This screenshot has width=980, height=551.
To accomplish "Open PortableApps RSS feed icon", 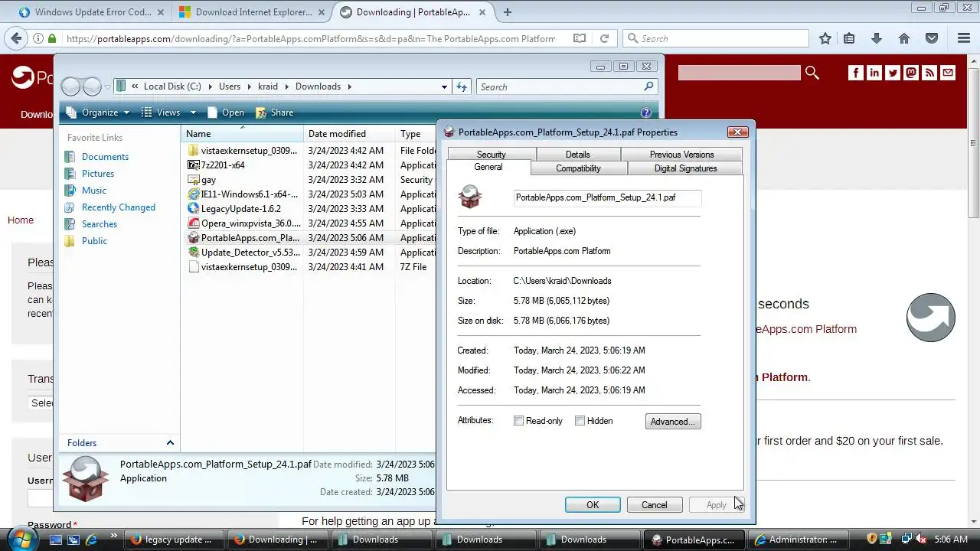I will point(929,73).
